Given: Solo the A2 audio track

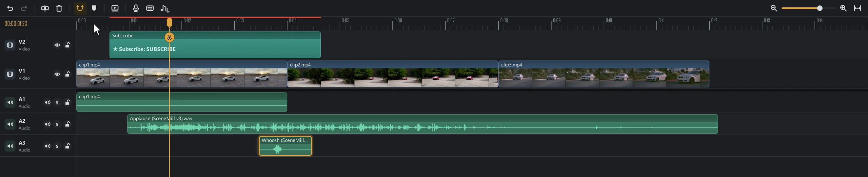Looking at the screenshot, I should (x=57, y=125).
